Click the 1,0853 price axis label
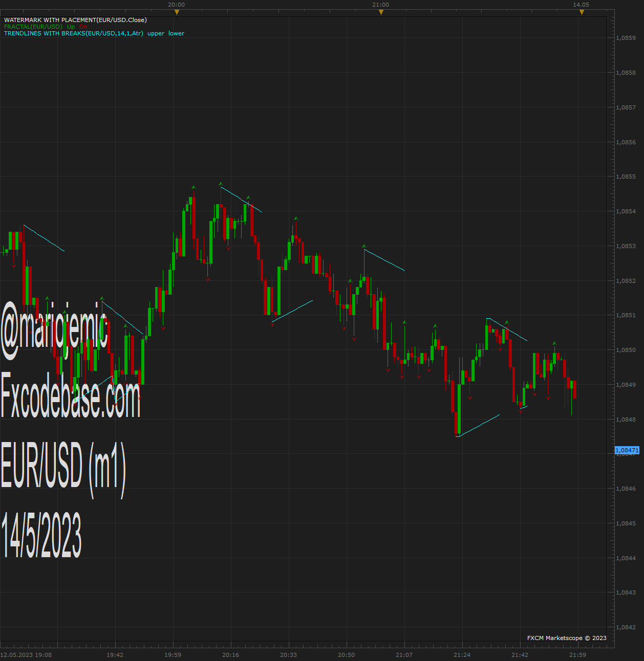644x661 pixels. click(626, 246)
